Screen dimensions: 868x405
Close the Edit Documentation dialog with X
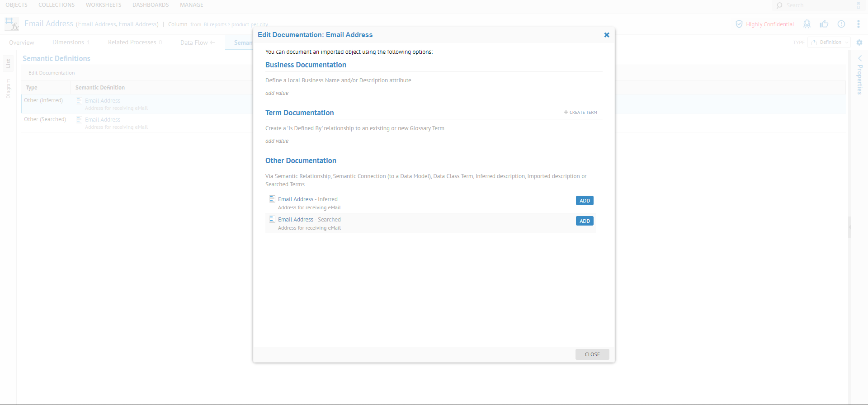point(607,35)
